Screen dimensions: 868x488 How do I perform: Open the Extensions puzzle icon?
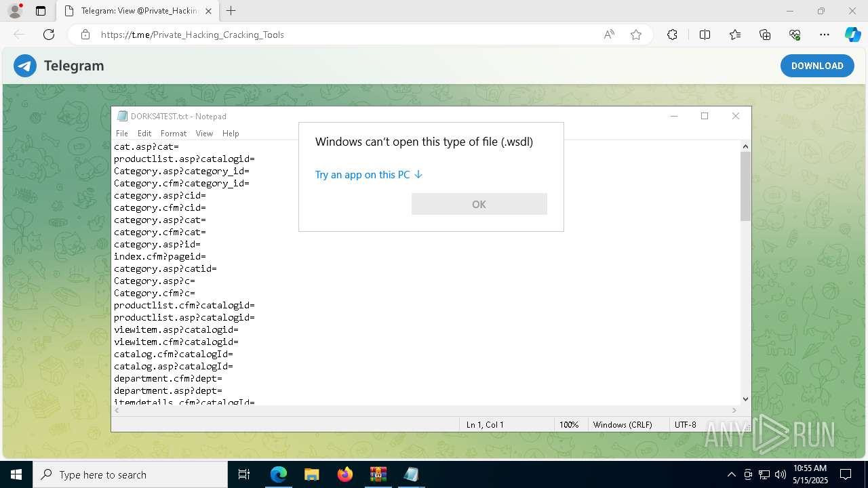[672, 35]
